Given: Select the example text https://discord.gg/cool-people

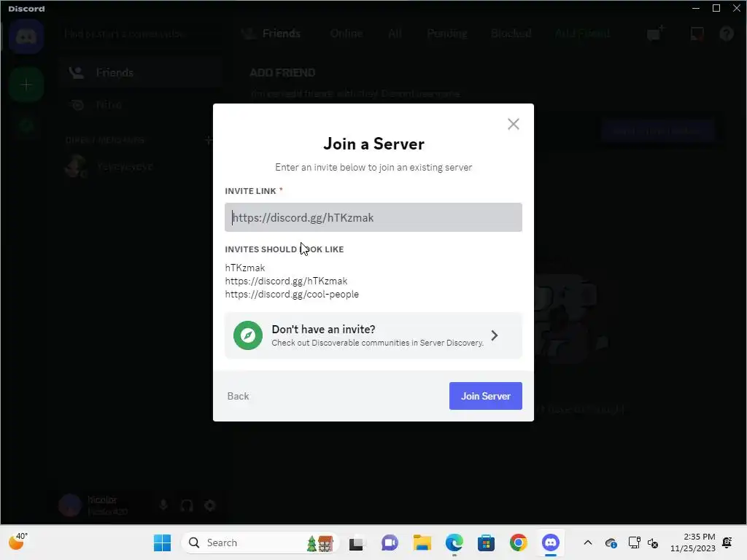Looking at the screenshot, I should click(292, 295).
